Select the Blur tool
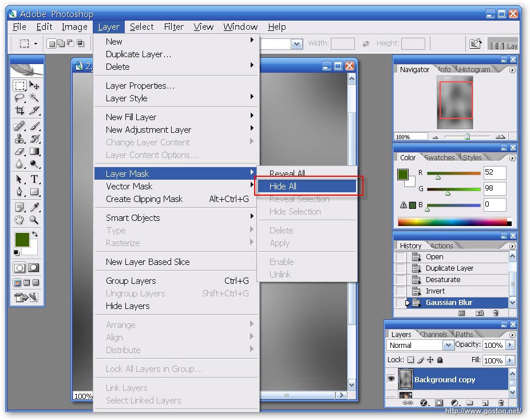Screen dimensions: 530x420 [19, 164]
